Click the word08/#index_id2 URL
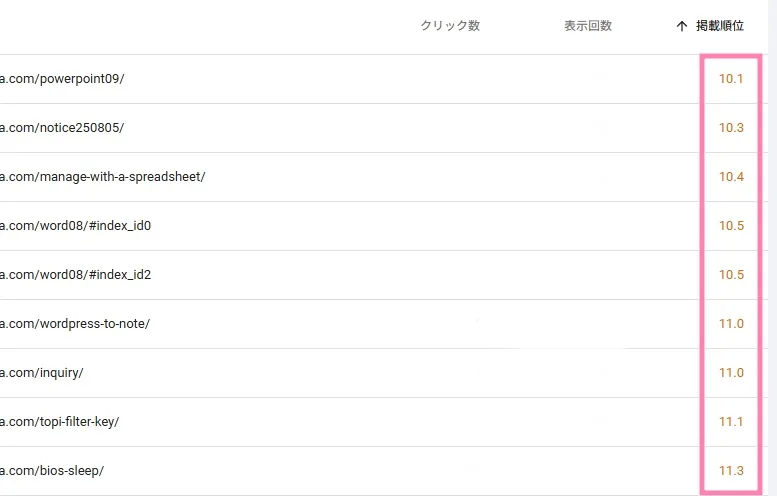The image size is (777, 496). pyautogui.click(x=75, y=275)
